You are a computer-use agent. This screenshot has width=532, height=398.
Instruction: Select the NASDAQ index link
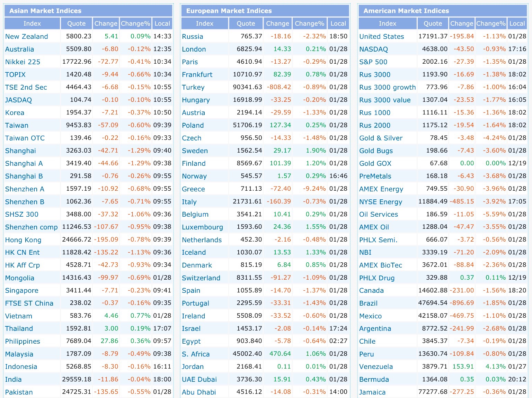(x=373, y=49)
